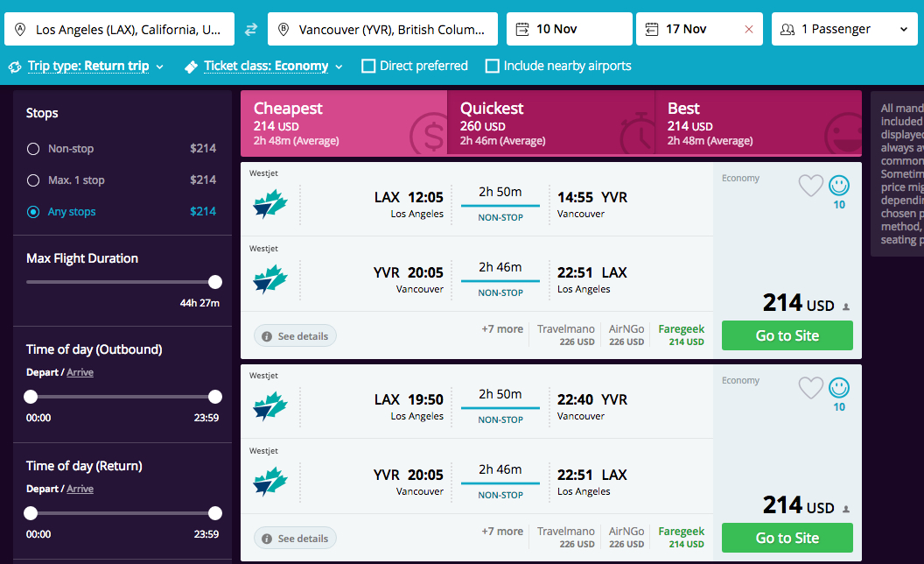Expand the Trip type: Return trip menu

[x=86, y=66]
